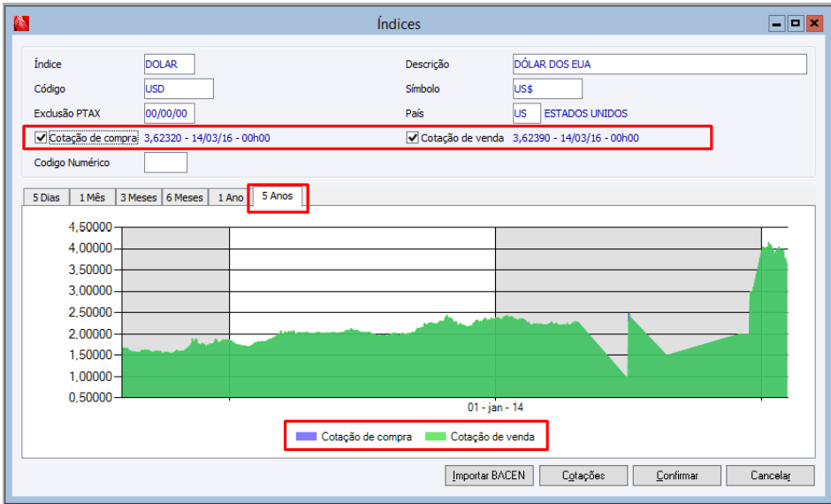Click the Símbolo field containing US$

[x=547, y=88]
